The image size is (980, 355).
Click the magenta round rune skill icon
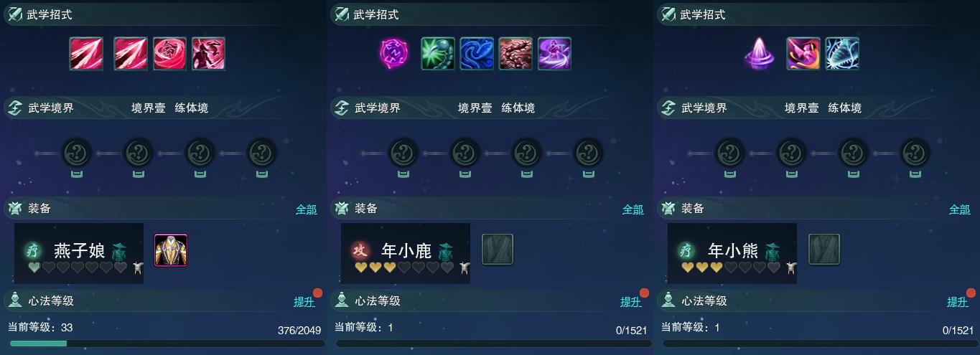[393, 54]
